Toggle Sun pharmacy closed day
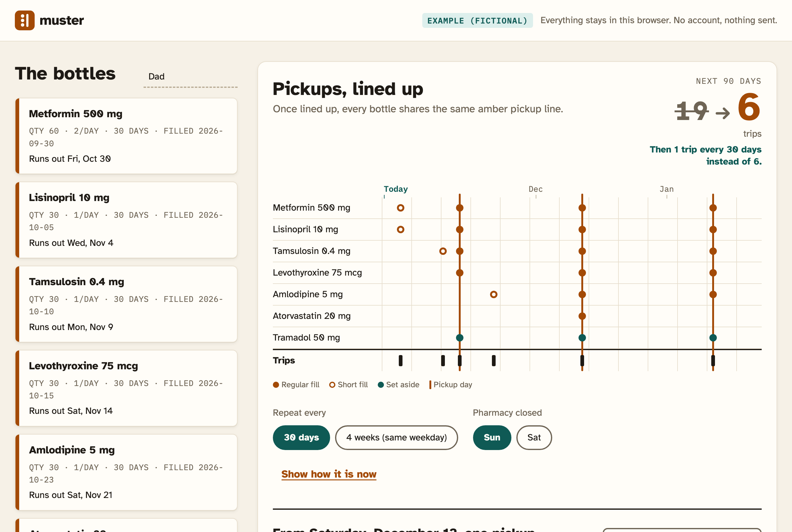 click(492, 437)
